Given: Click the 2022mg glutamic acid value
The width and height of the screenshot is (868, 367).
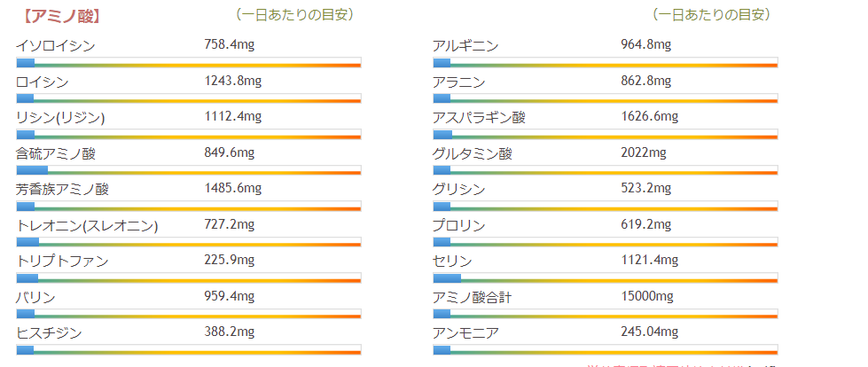Looking at the screenshot, I should click(x=643, y=153).
